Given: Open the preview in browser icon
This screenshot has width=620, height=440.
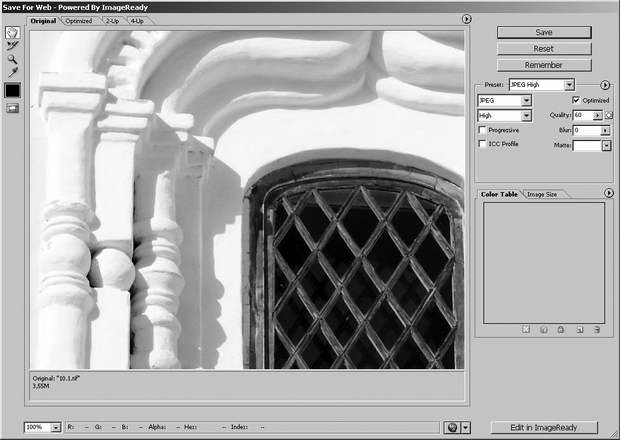Looking at the screenshot, I should pyautogui.click(x=453, y=427).
